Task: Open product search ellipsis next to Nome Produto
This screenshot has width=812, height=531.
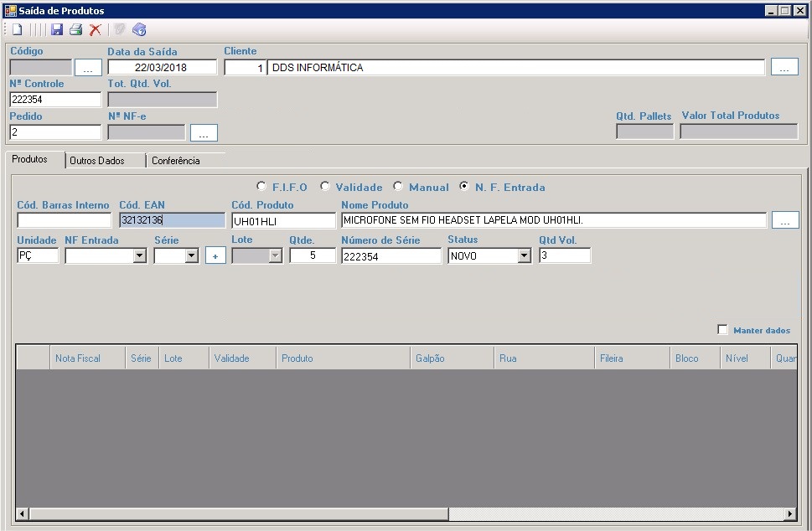Action: pyautogui.click(x=784, y=221)
